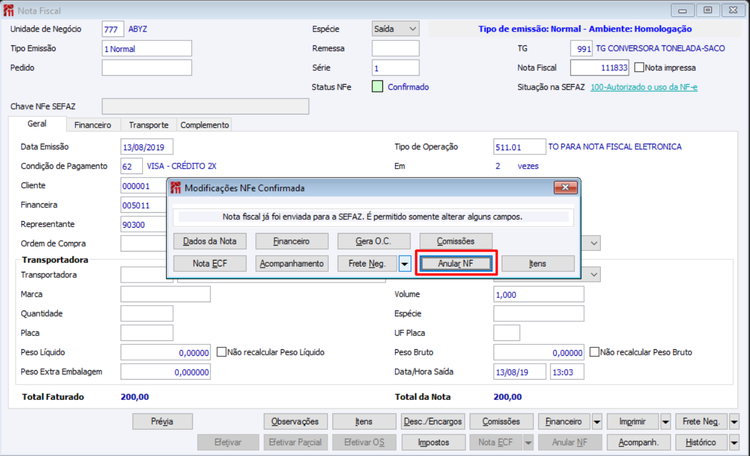Open dropdown arrow beside Frete Neg. in dialog
Viewport: 750px width, 456px height.
click(405, 264)
